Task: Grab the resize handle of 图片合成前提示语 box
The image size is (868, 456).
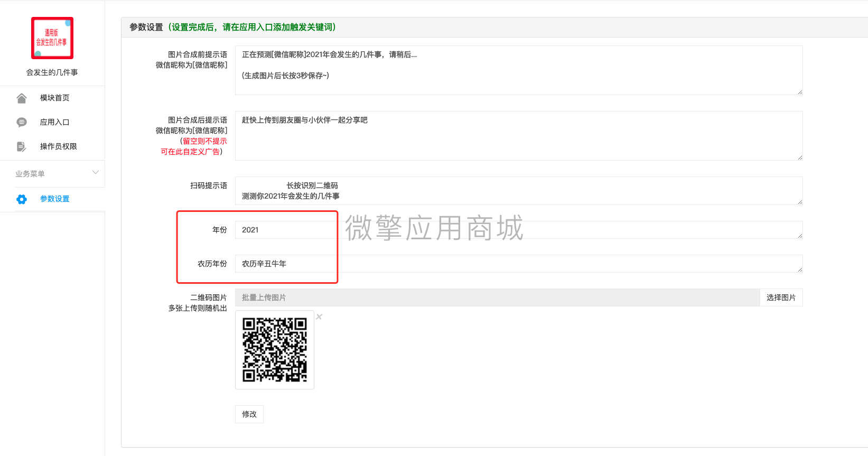Action: pos(800,92)
